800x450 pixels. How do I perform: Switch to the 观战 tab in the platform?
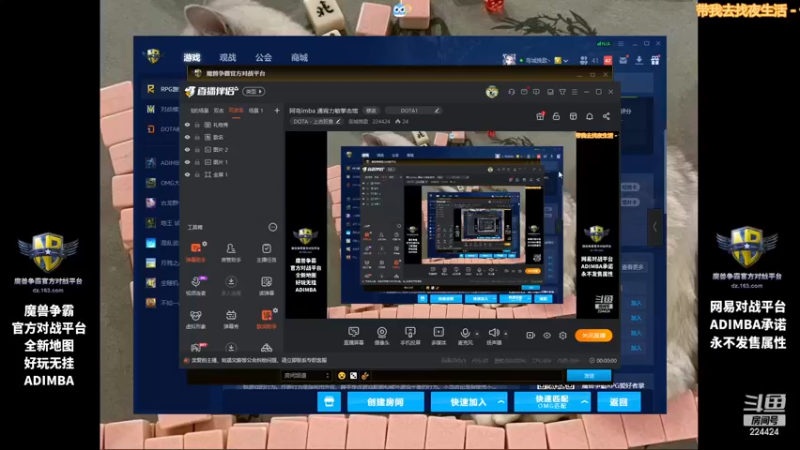click(x=228, y=58)
